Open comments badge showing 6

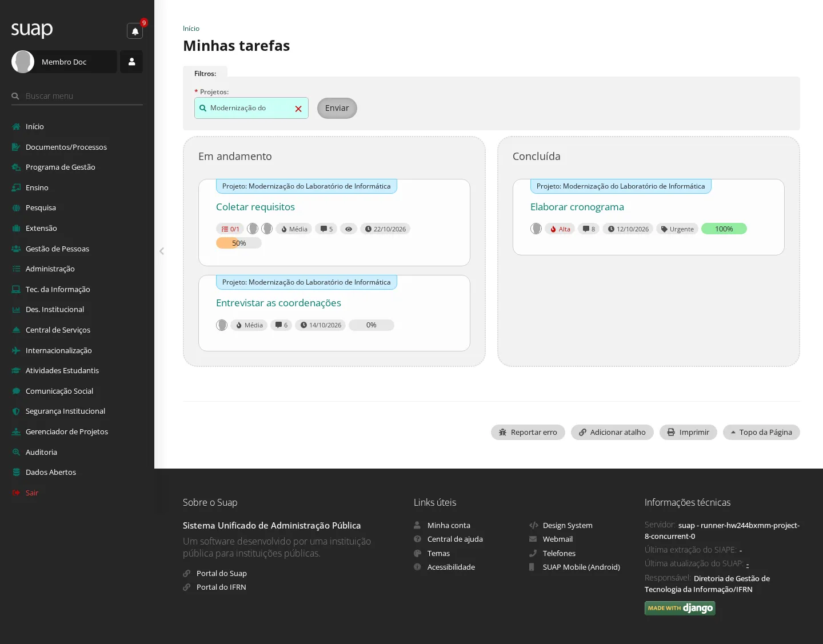[x=281, y=325]
